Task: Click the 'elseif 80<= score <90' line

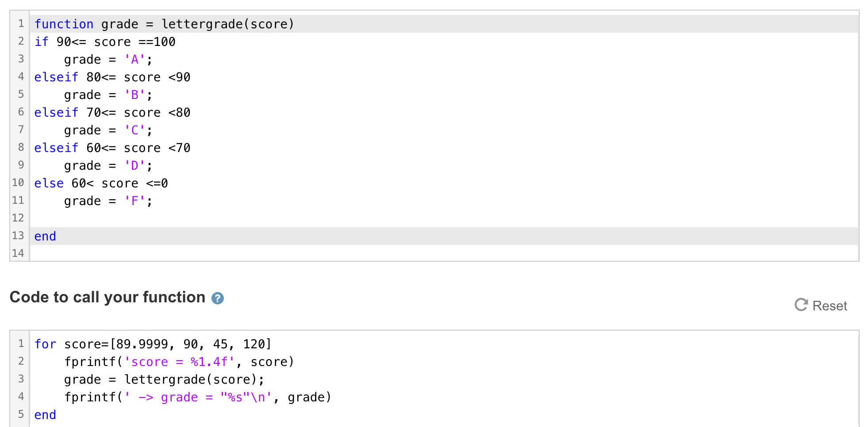Action: click(x=112, y=77)
